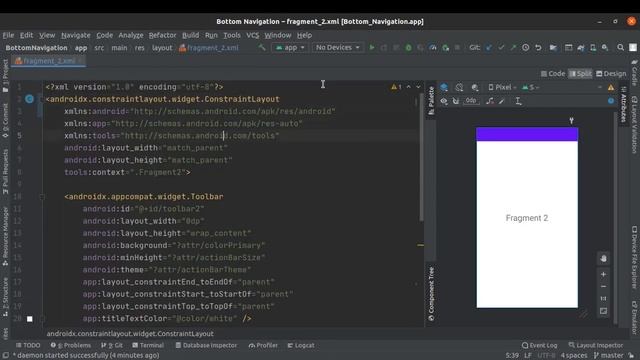
Task: Click the night mode icon in design toolbar
Action: 475,87
